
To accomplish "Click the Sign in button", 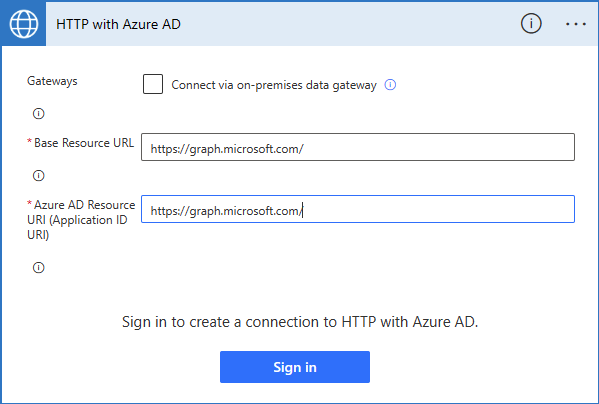I will [x=295, y=367].
